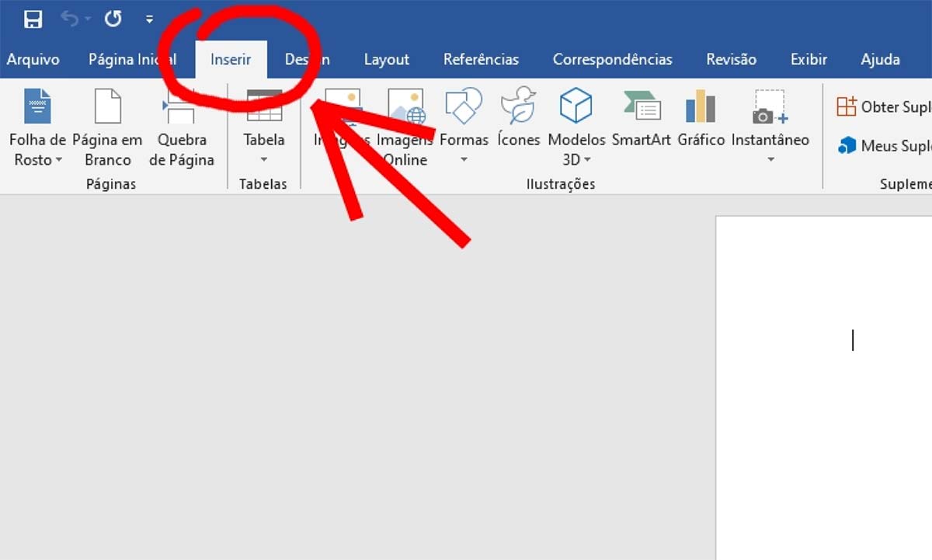The height and width of the screenshot is (560, 932).
Task: Customize quick access toolbar arrow
Action: coord(150,20)
